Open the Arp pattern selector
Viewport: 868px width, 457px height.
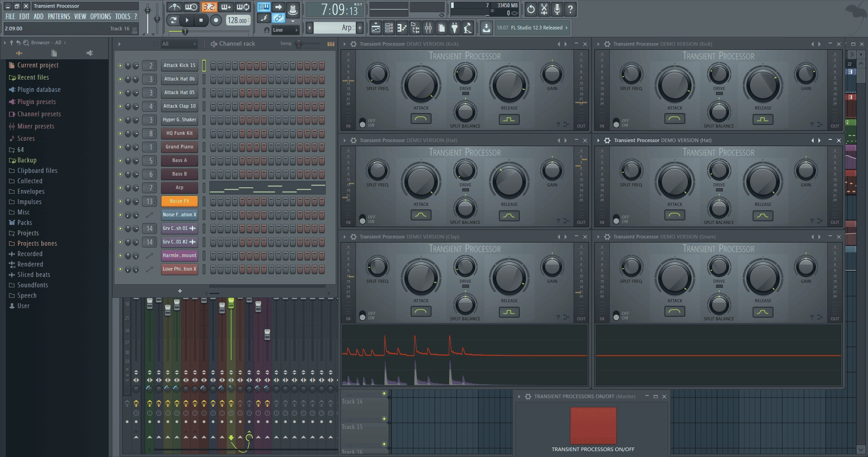point(334,28)
